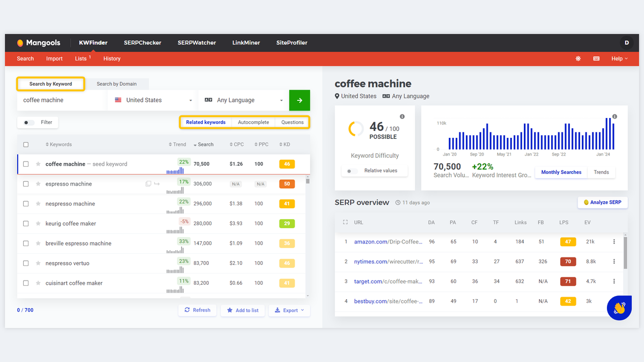
Task: Click info icon on search volume chart
Action: coord(614,116)
